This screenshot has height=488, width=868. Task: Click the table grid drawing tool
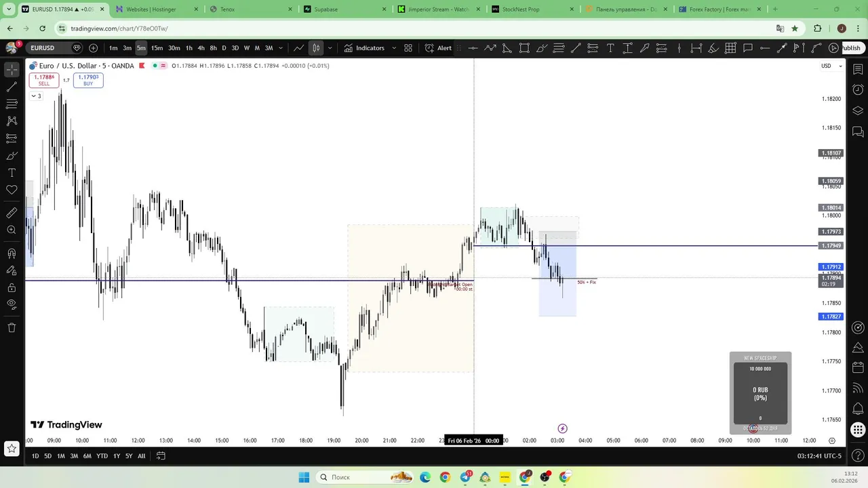(x=730, y=48)
